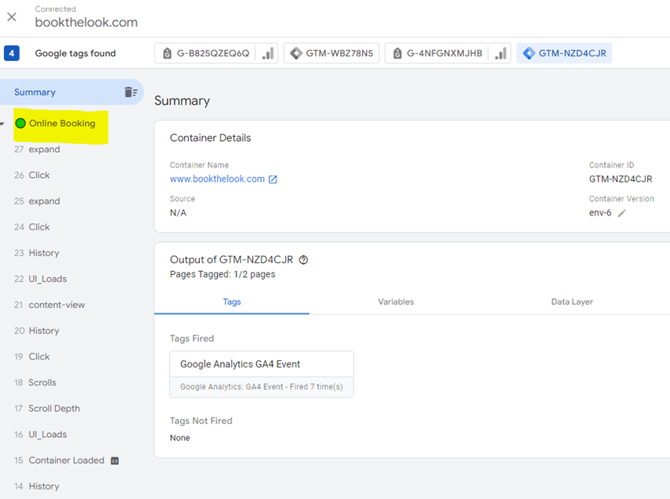670x499 pixels.
Task: Click the Google tags found label
Action: pos(75,53)
